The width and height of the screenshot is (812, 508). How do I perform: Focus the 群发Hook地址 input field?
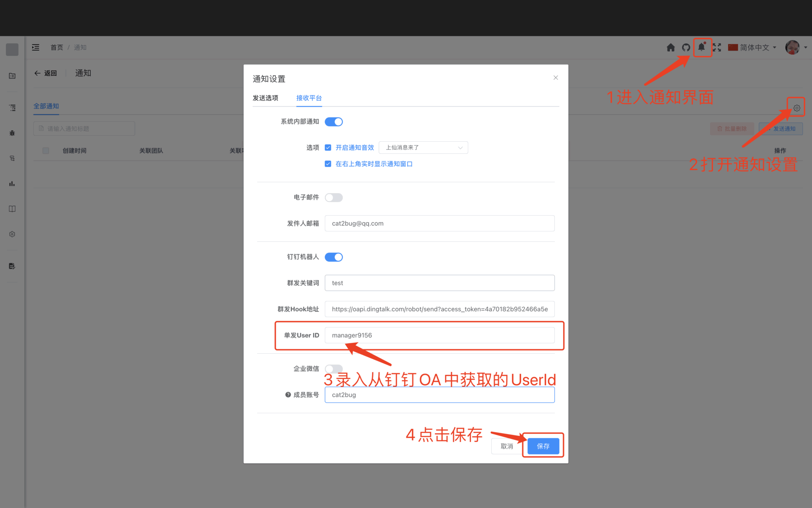440,309
